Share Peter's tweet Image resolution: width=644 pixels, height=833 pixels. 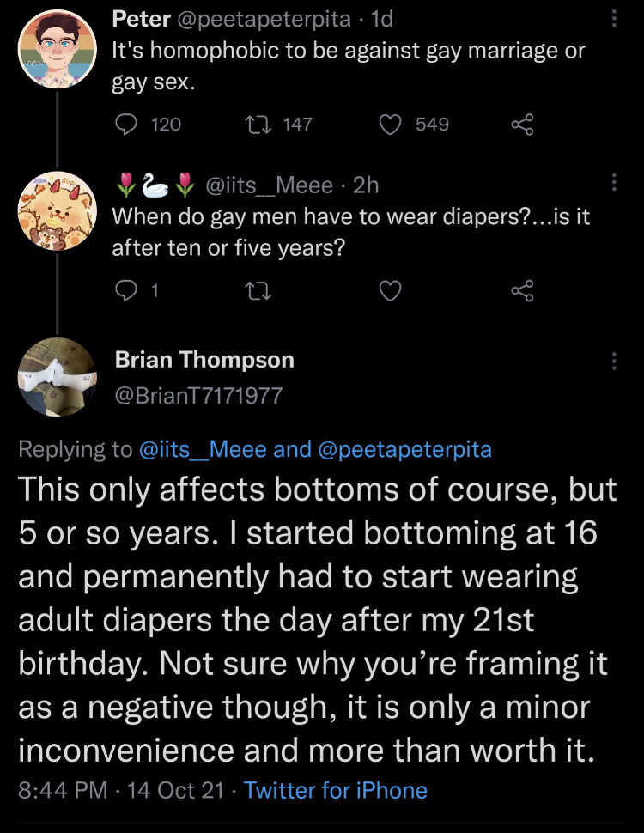[522, 125]
